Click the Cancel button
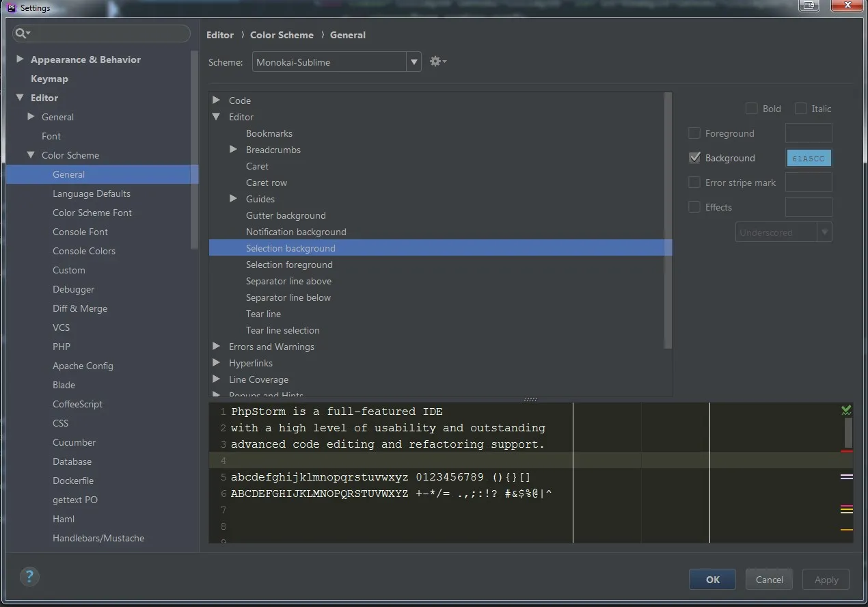868x607 pixels. point(769,580)
